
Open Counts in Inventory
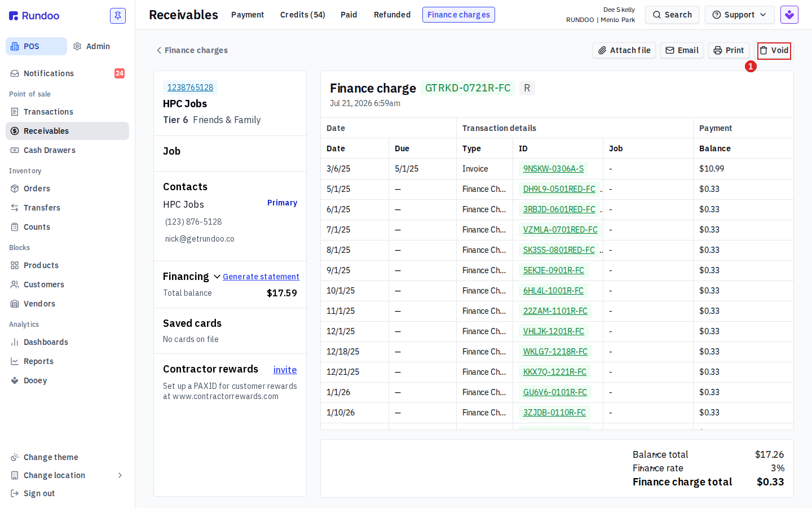(68, 227)
